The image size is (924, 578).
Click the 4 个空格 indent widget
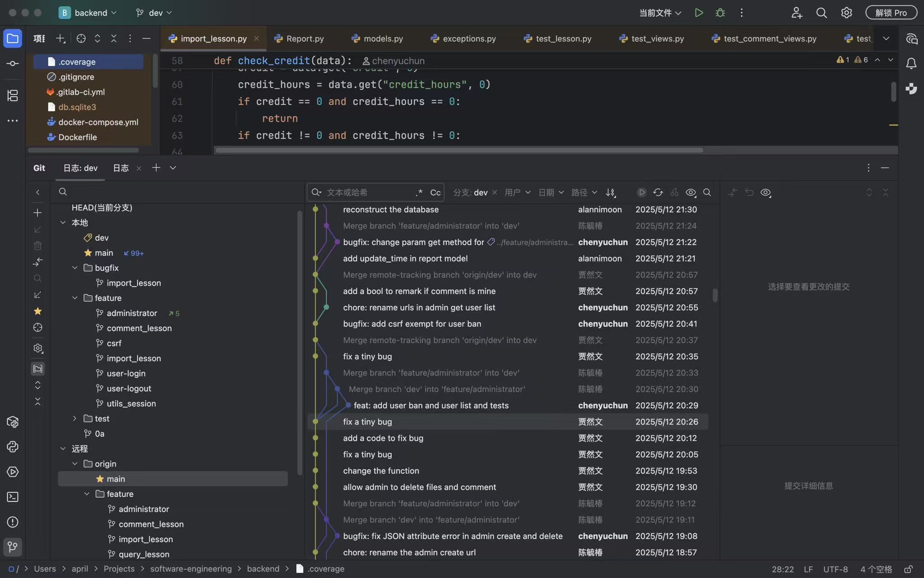tap(876, 569)
